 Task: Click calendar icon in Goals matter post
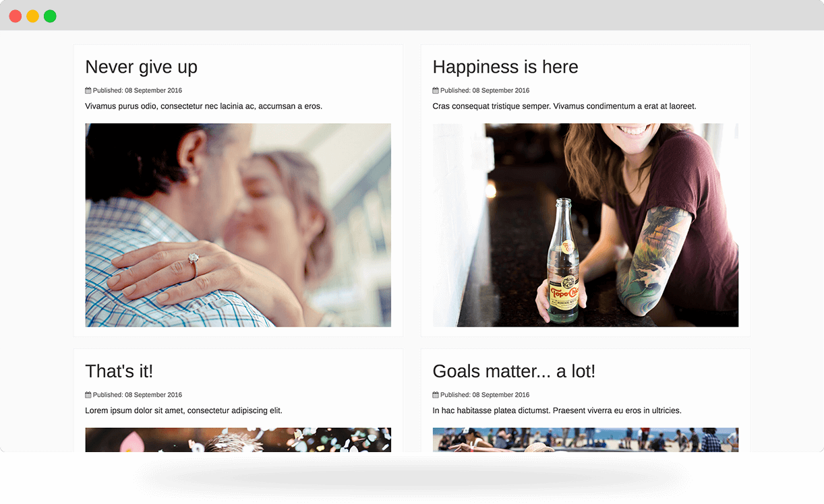(436, 395)
